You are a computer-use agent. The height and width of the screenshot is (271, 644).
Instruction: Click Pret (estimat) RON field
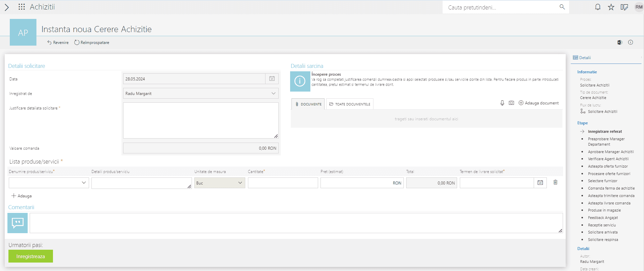point(362,183)
